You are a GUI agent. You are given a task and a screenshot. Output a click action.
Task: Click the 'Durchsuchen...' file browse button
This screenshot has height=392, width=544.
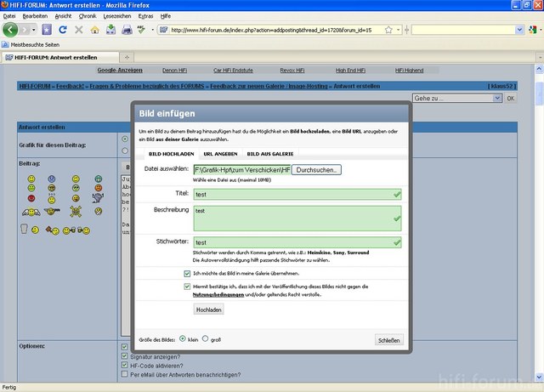(317, 170)
